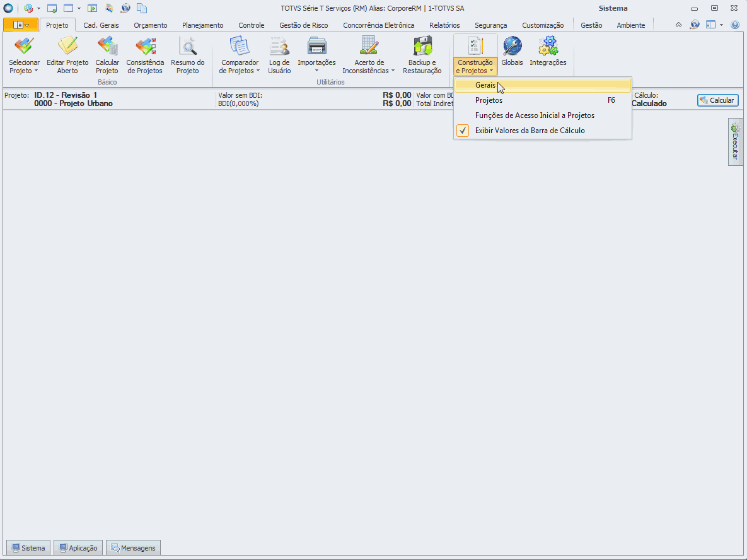View Resumo do Projeto
This screenshot has width=747, height=560.
point(187,55)
